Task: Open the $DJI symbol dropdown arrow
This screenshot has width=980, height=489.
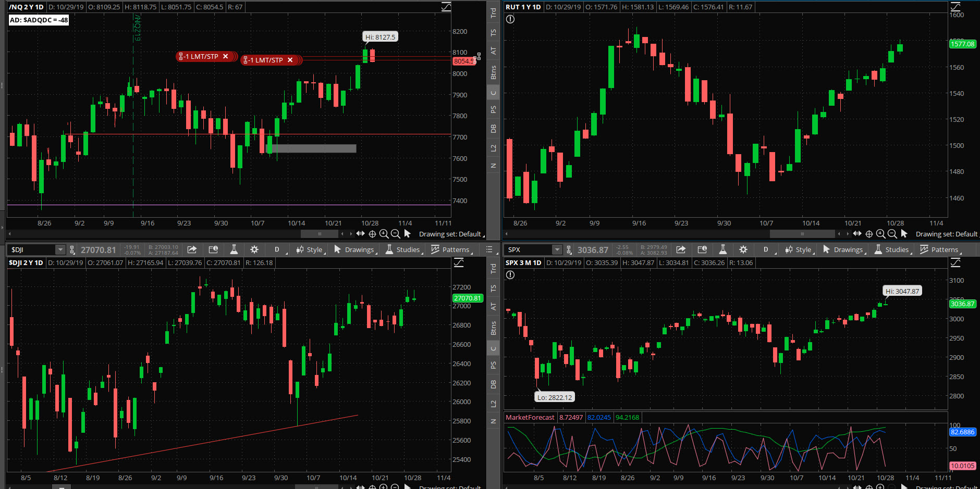Action: (60, 249)
